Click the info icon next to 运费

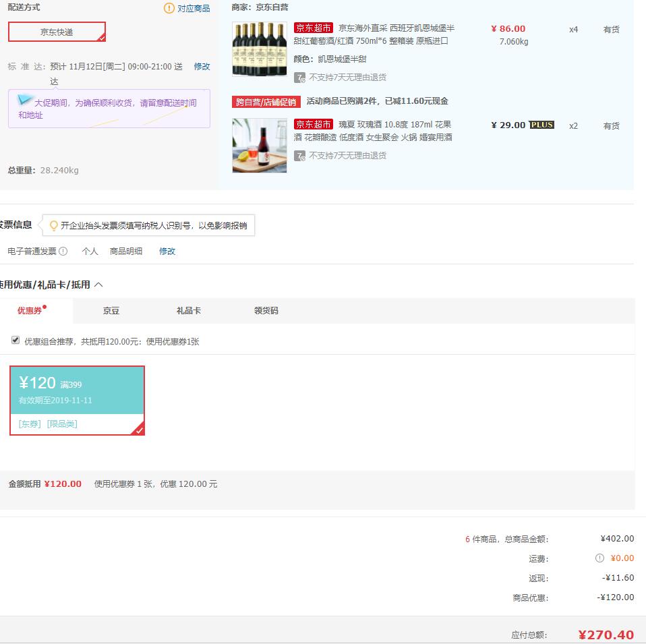[599, 558]
